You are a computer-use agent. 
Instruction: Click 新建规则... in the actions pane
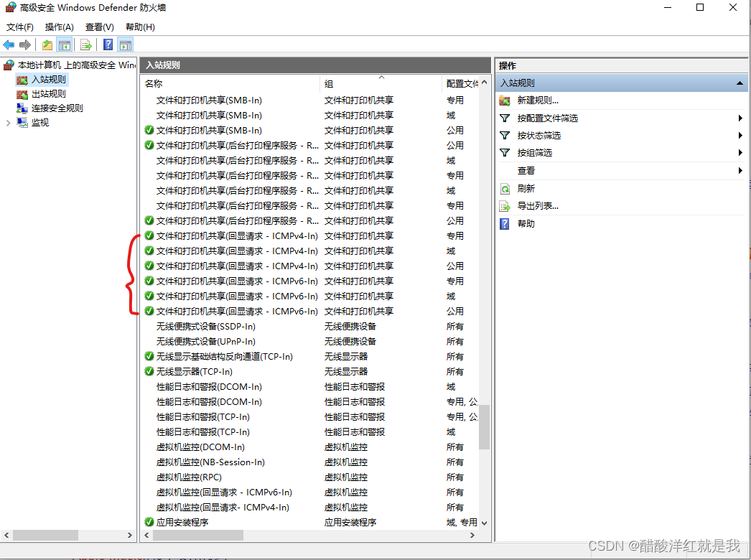[538, 101]
